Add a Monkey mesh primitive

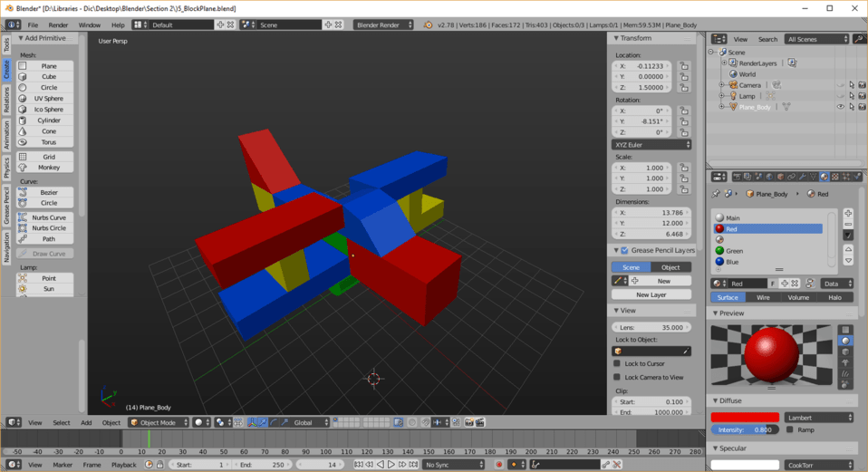pyautogui.click(x=45, y=167)
